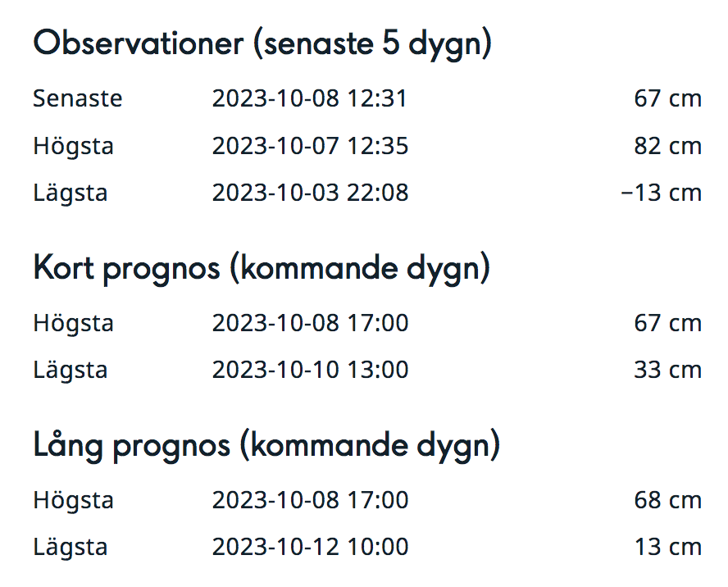The image size is (728, 587).
Task: Click the 'Observationer (senaste 5 dygn)' heading
Action: click(262, 43)
